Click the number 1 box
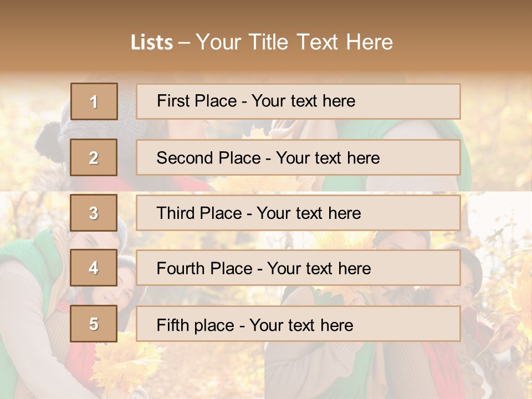 94,101
